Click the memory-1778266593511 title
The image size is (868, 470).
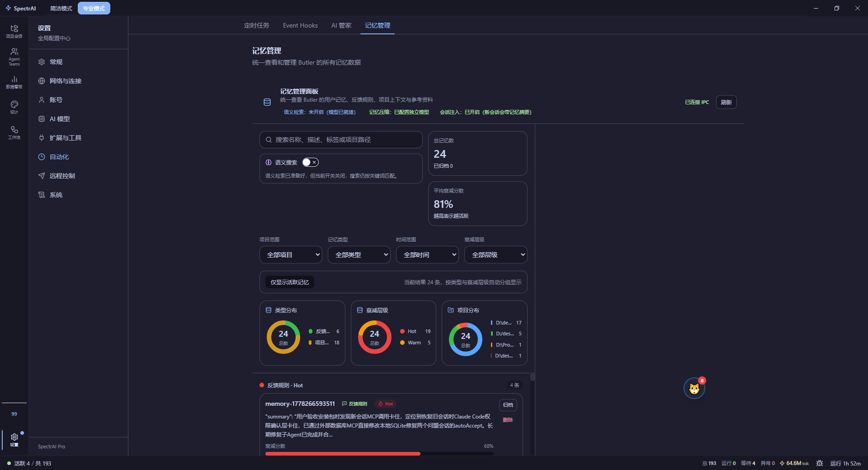(300, 404)
